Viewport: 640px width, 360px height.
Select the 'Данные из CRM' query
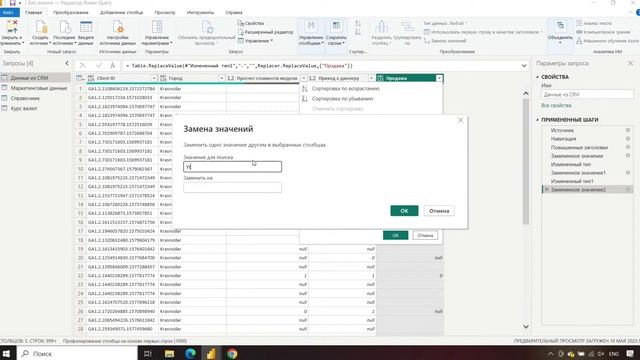(35, 78)
